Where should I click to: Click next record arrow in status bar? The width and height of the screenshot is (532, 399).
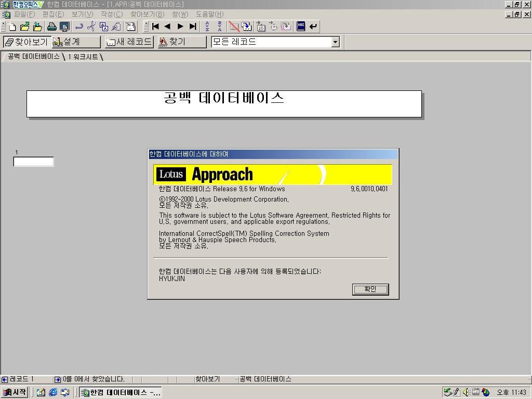tap(58, 379)
